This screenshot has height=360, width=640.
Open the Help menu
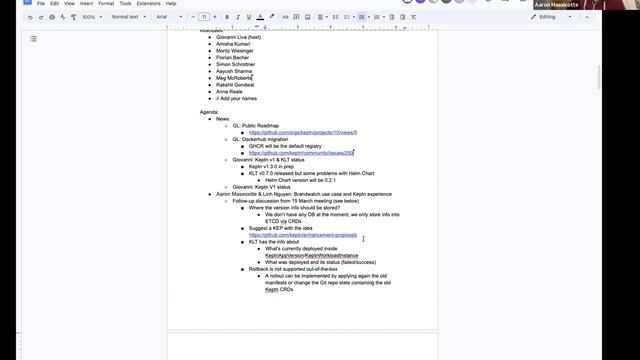[x=171, y=3]
